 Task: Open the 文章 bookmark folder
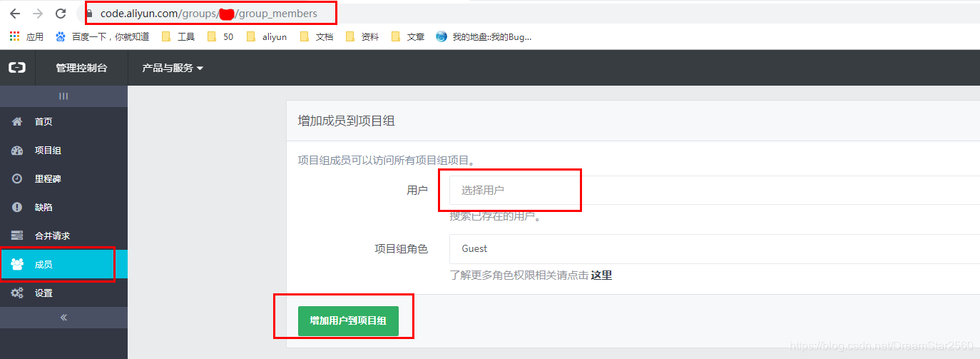coord(408,36)
